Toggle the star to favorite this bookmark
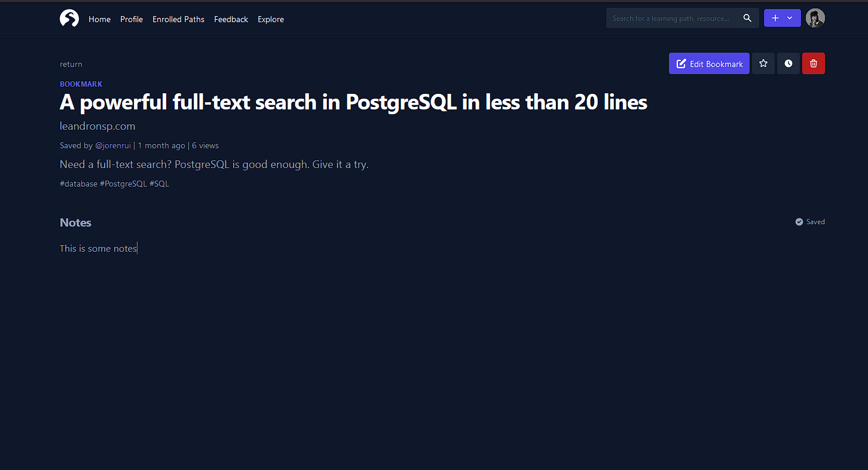This screenshot has height=470, width=868. pos(763,63)
